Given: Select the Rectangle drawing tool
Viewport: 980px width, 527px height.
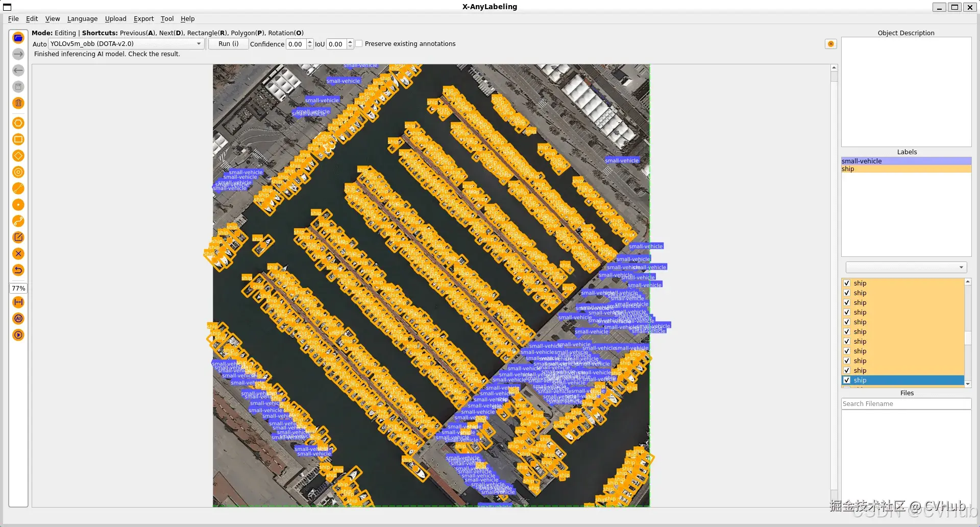Looking at the screenshot, I should (x=18, y=139).
